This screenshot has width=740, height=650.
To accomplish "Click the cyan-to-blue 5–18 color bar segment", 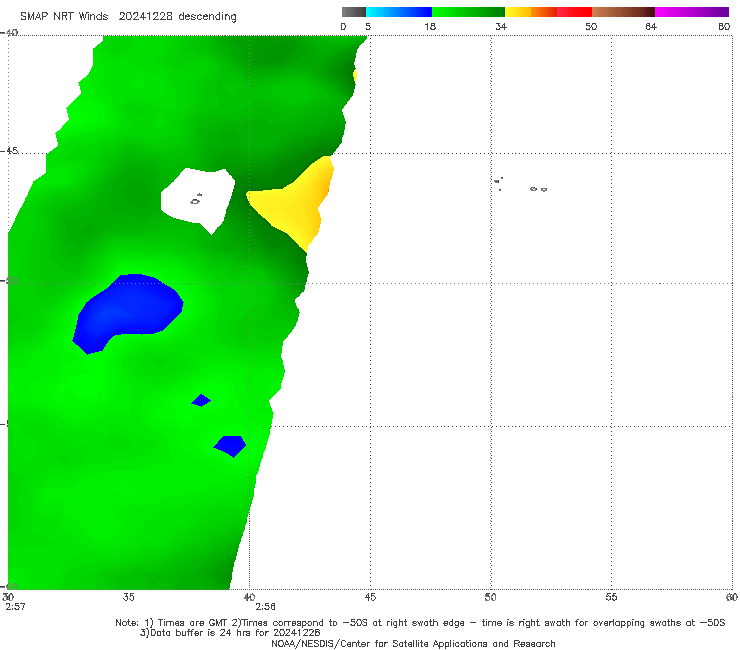I will [399, 12].
